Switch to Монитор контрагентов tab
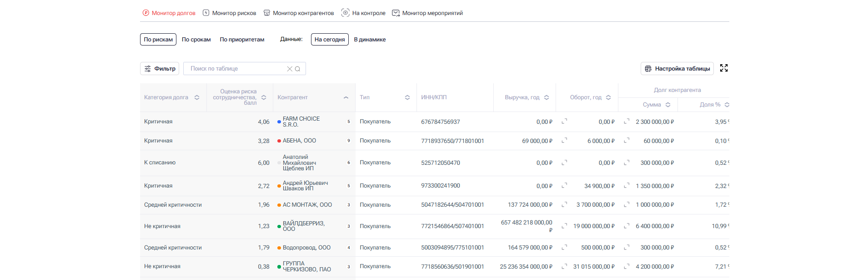 coord(299,13)
